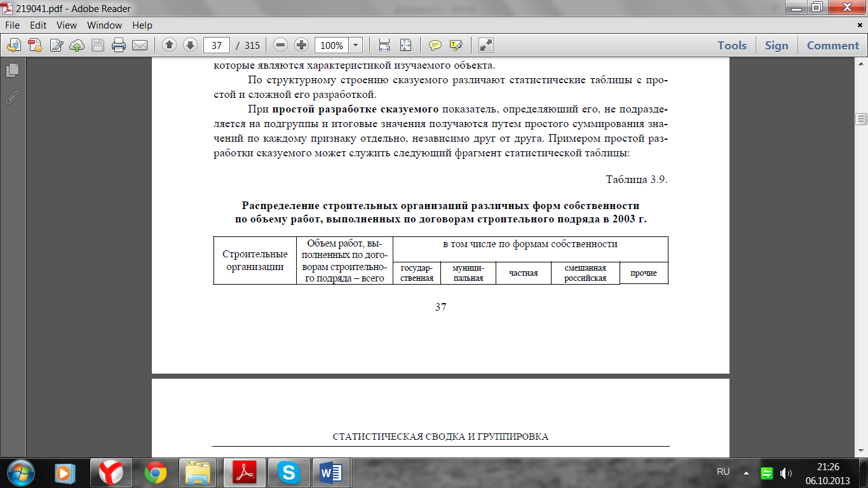Open Google Chrome from taskbar

[x=155, y=473]
